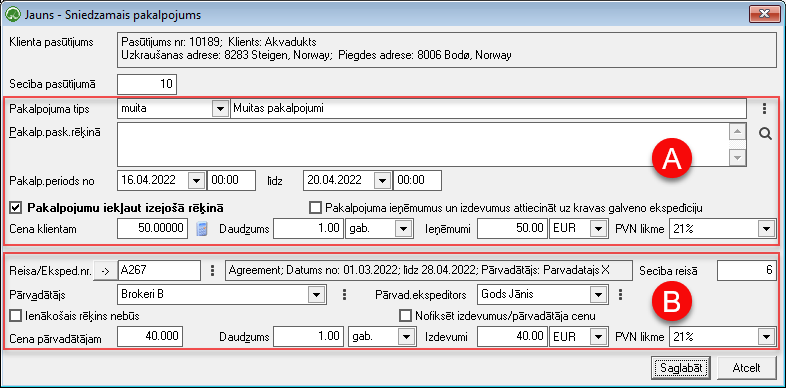Screen dimensions: 786x388
Task: Click the Atcelt button
Action: (x=746, y=368)
